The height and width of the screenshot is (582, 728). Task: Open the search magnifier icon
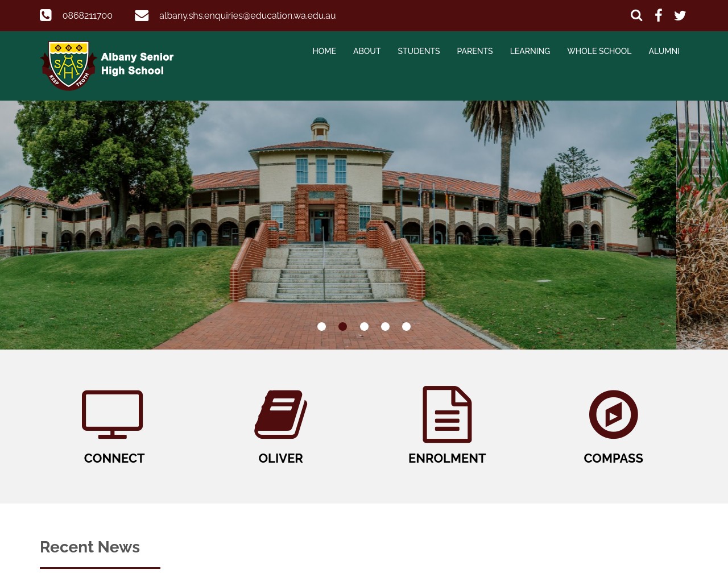click(x=636, y=15)
